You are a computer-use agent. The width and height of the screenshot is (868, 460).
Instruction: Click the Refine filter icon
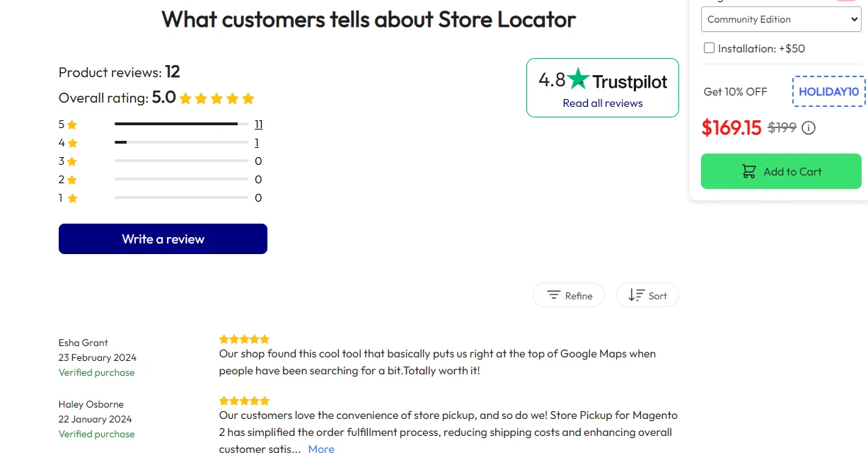pyautogui.click(x=554, y=294)
